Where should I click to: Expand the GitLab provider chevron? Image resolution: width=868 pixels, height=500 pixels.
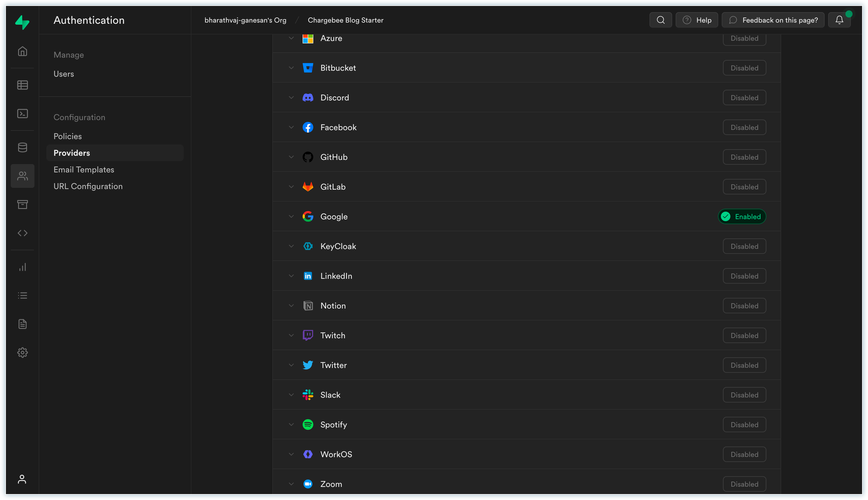(x=291, y=186)
